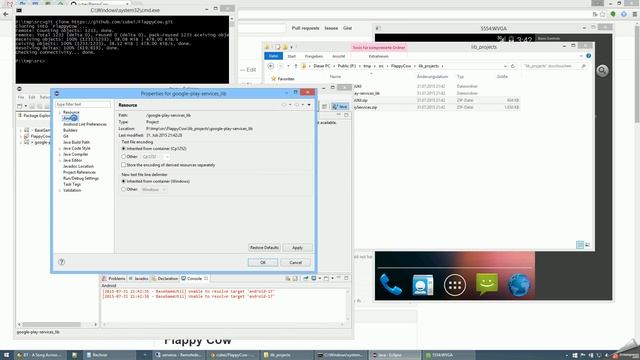Screen dimensions: 640x360
Task: Open the lib_projects Explorer taskbar item
Action: [x=287, y=355]
